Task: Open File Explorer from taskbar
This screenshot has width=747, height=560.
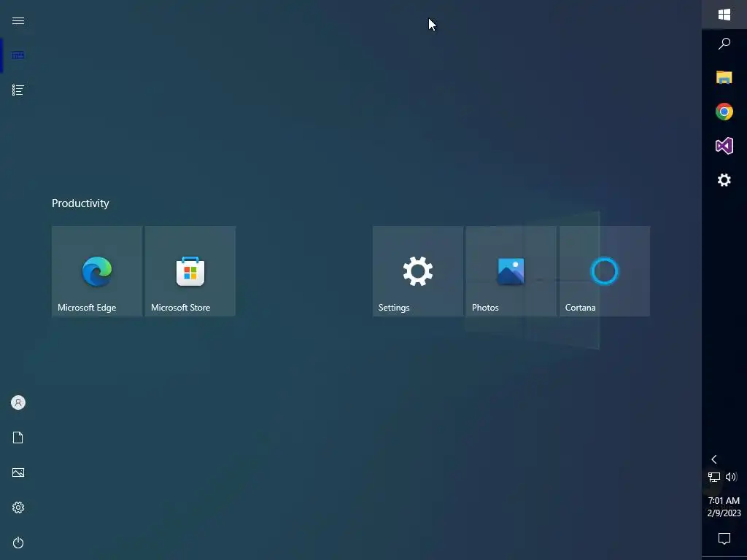Action: tap(724, 77)
